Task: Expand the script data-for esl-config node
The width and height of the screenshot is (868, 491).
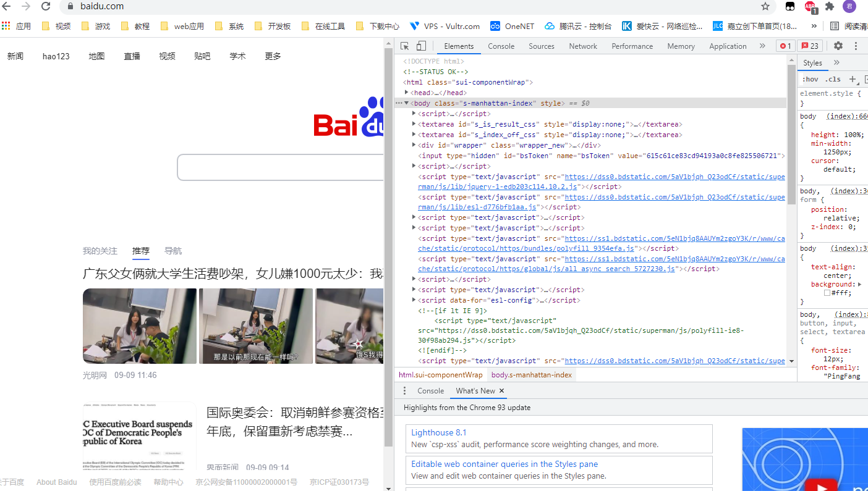Action: tap(414, 300)
